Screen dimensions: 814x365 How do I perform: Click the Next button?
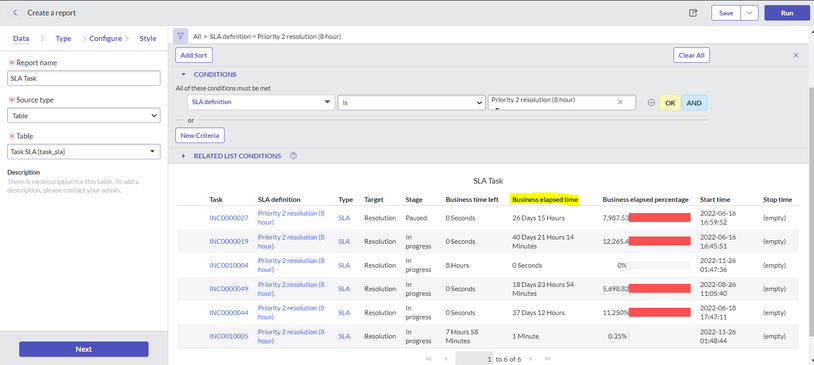pyautogui.click(x=84, y=349)
